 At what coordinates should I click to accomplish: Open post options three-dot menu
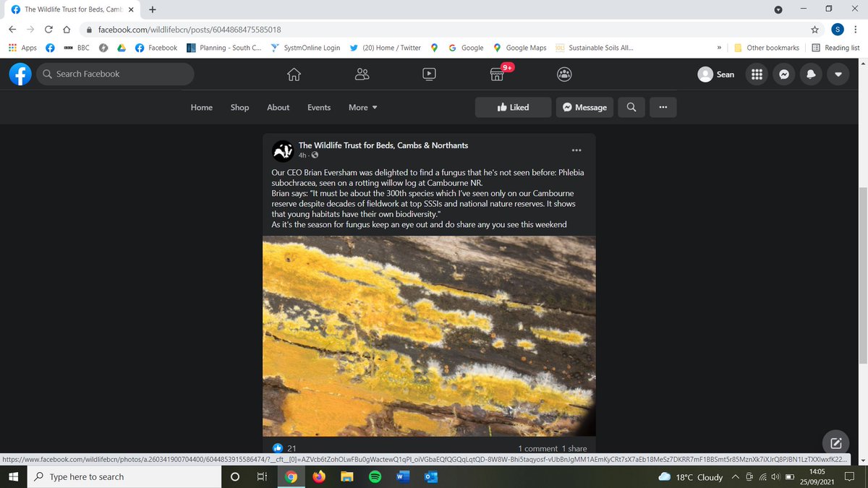pyautogui.click(x=576, y=150)
